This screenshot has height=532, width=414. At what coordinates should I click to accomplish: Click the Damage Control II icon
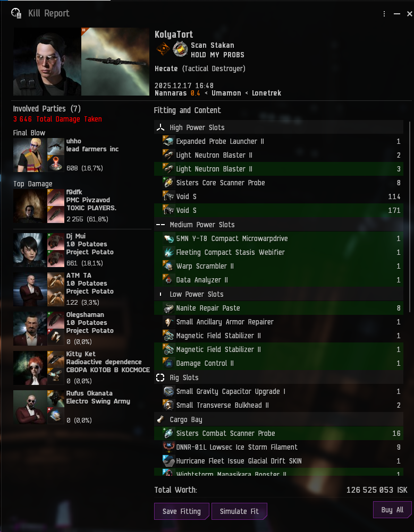point(168,363)
